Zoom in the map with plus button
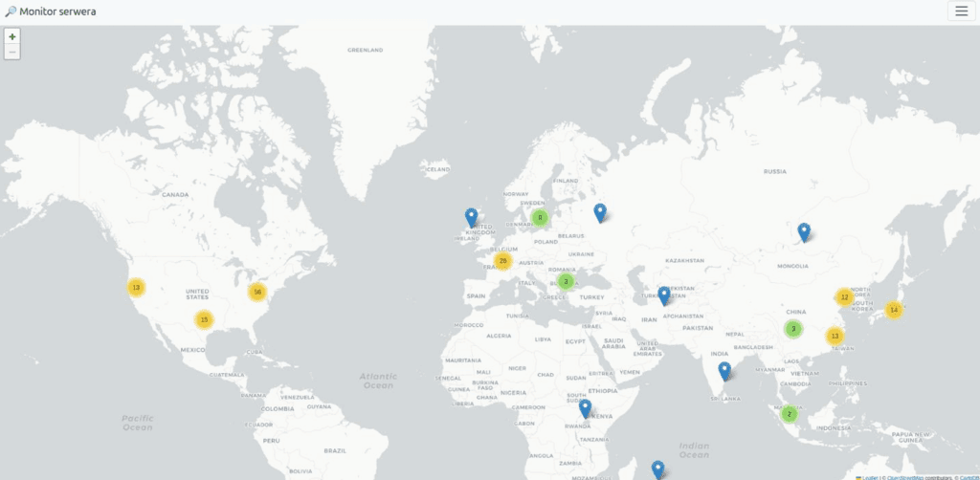The image size is (980, 480). (11, 36)
